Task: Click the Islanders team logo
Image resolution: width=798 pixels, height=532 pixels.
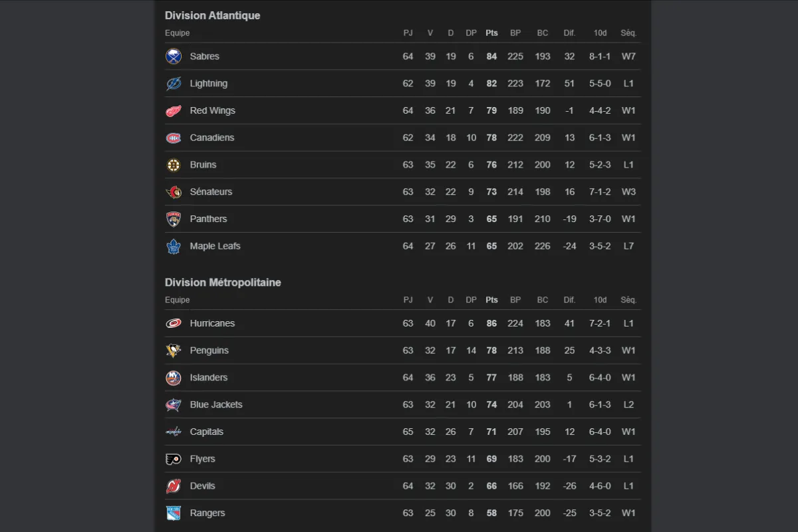Action: pyautogui.click(x=174, y=378)
